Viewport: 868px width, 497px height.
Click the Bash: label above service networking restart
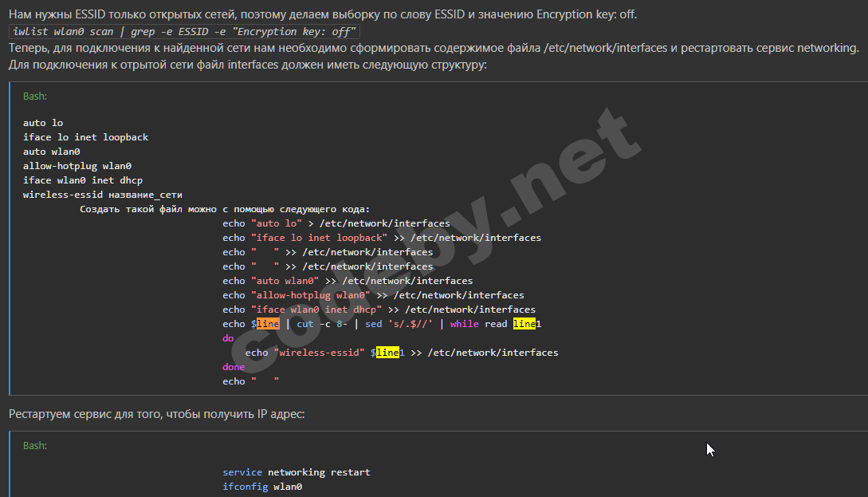(35, 445)
